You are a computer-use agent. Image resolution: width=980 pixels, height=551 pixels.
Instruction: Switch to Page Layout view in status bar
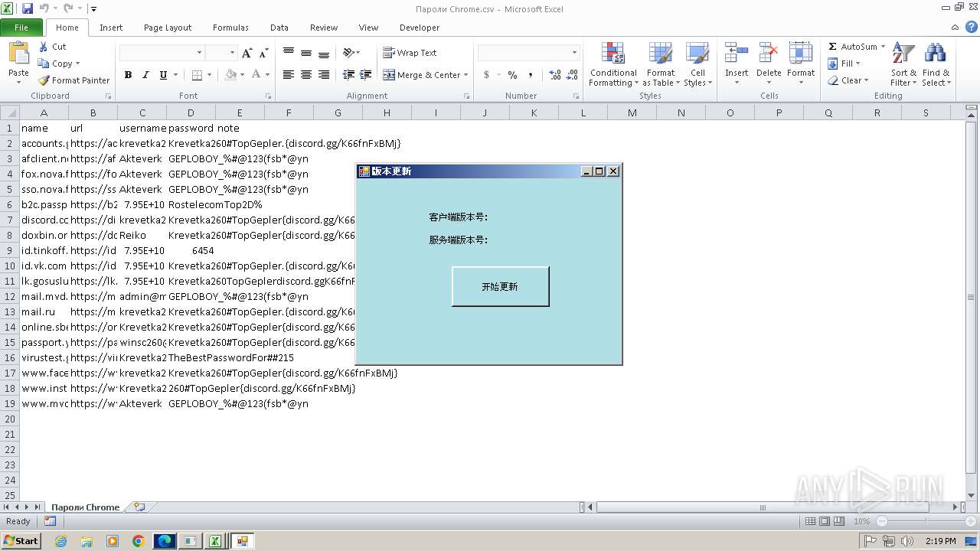[825, 521]
